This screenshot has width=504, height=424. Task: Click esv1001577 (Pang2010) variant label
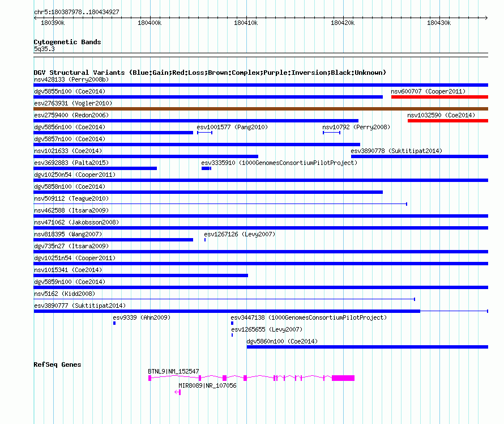(x=232, y=127)
